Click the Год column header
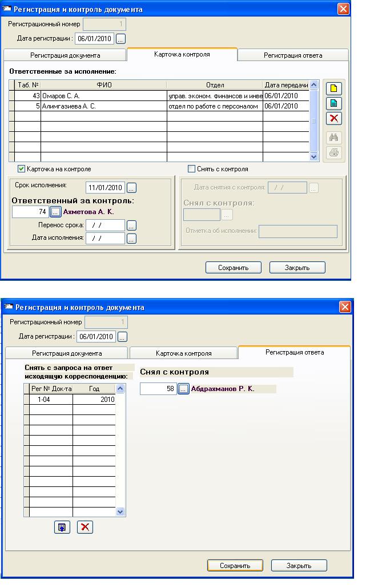 (x=94, y=389)
